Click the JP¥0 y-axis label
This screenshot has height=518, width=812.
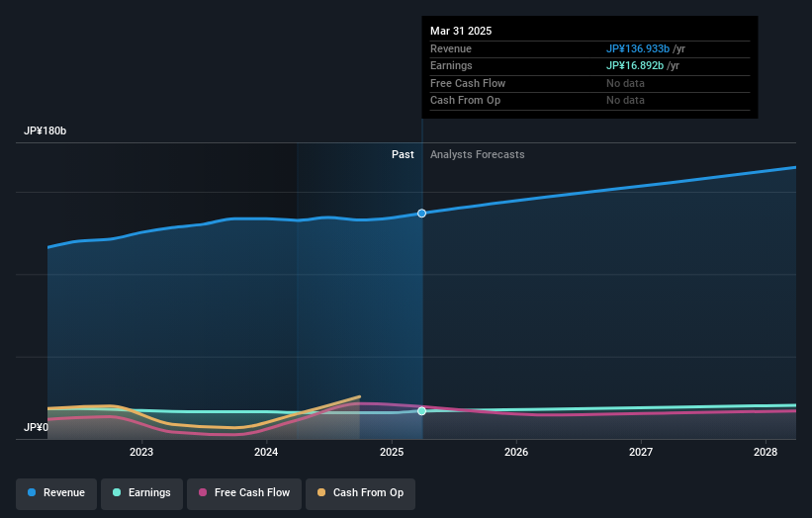37,427
